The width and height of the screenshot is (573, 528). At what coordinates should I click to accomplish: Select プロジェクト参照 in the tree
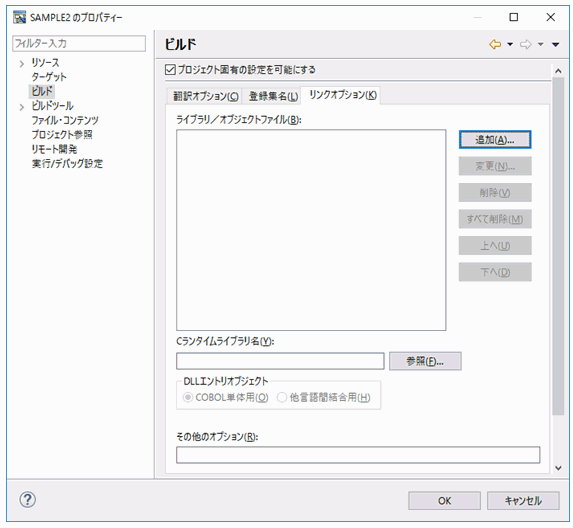[62, 134]
